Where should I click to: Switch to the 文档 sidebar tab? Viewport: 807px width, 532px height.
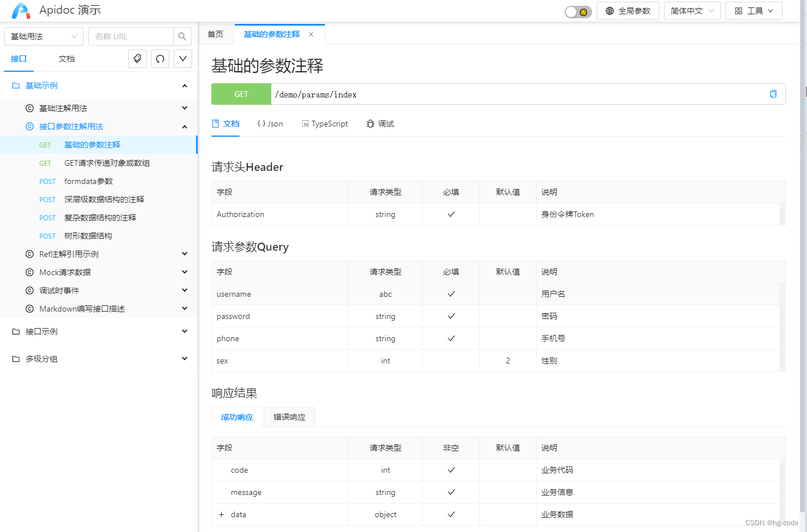coord(67,59)
